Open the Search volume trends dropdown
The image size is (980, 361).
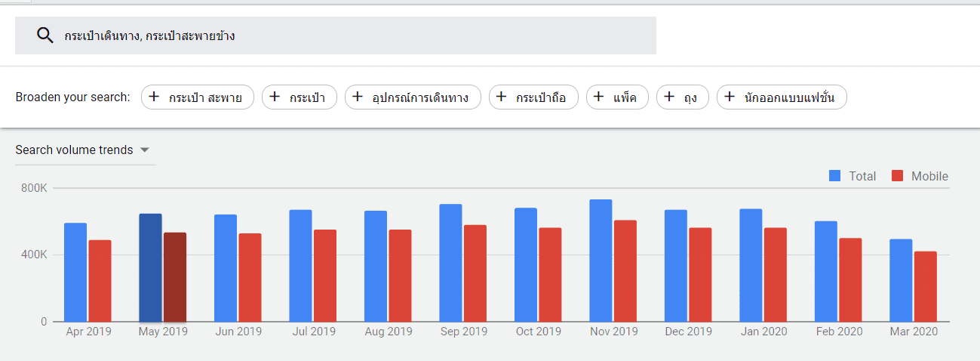click(74, 150)
